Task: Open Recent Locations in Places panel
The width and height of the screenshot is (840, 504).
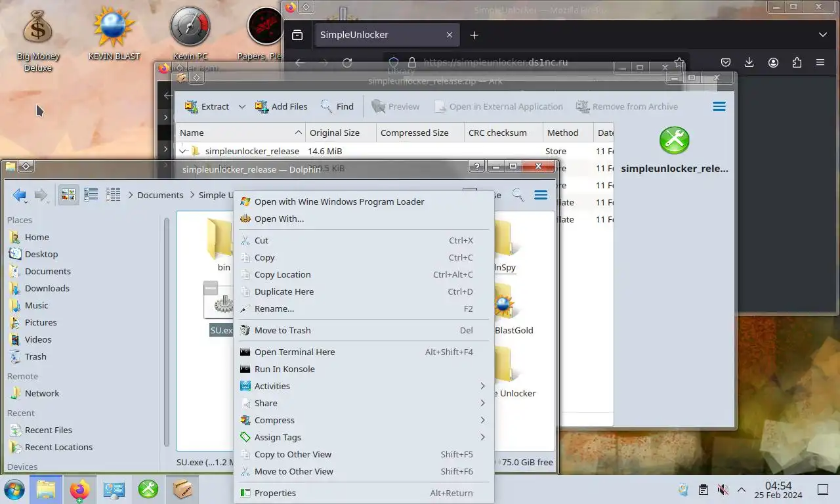Action: click(x=82, y=447)
